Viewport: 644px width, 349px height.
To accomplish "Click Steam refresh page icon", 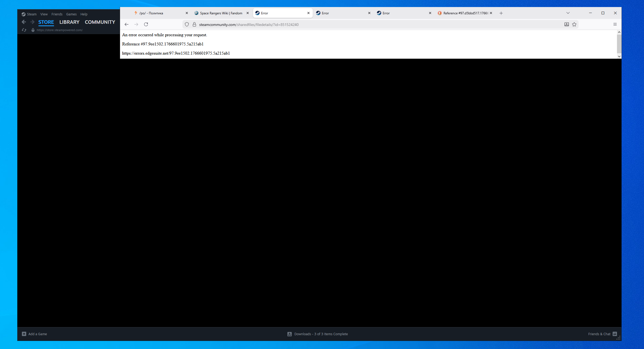I will (x=24, y=30).
